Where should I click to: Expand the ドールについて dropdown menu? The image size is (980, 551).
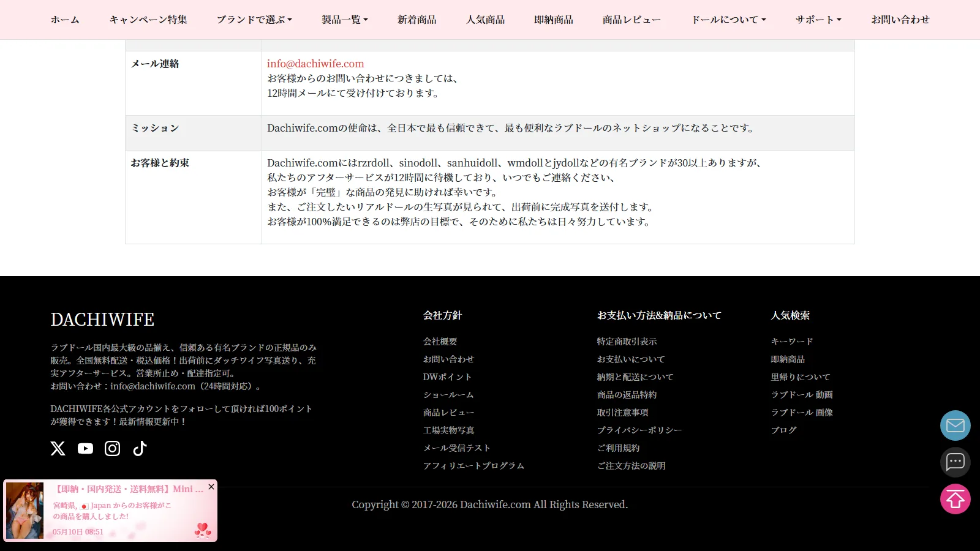(x=729, y=20)
